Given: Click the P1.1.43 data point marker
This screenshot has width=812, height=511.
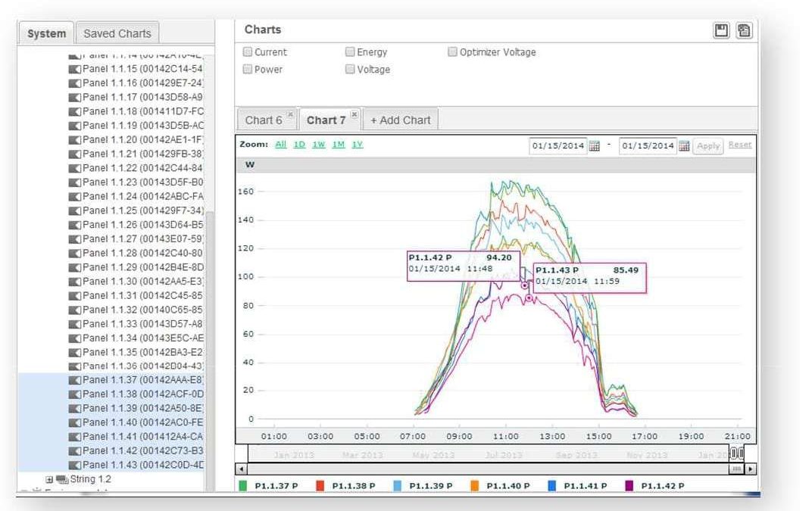Looking at the screenshot, I should pos(529,298).
